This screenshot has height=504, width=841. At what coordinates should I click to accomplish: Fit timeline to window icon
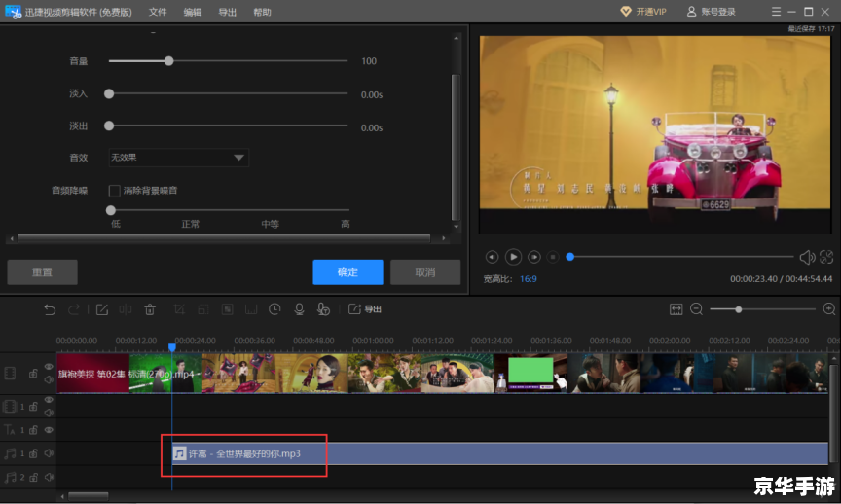point(676,309)
